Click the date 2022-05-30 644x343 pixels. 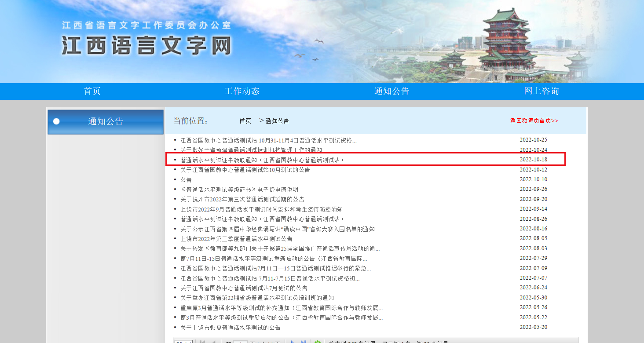[x=533, y=298]
